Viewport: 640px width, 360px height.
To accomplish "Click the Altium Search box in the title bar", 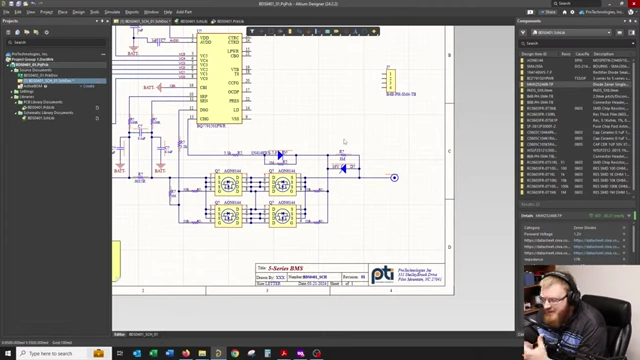I will [x=576, y=3].
